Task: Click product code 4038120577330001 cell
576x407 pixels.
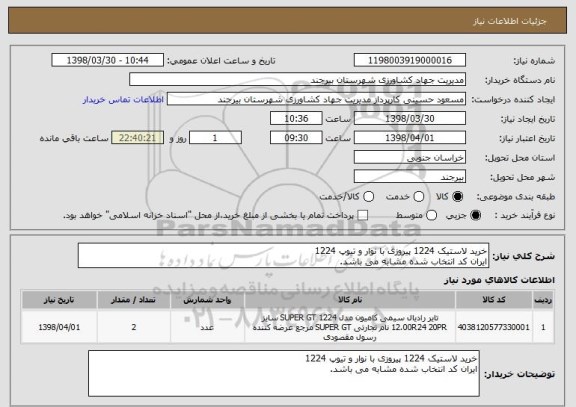Action: (494, 327)
